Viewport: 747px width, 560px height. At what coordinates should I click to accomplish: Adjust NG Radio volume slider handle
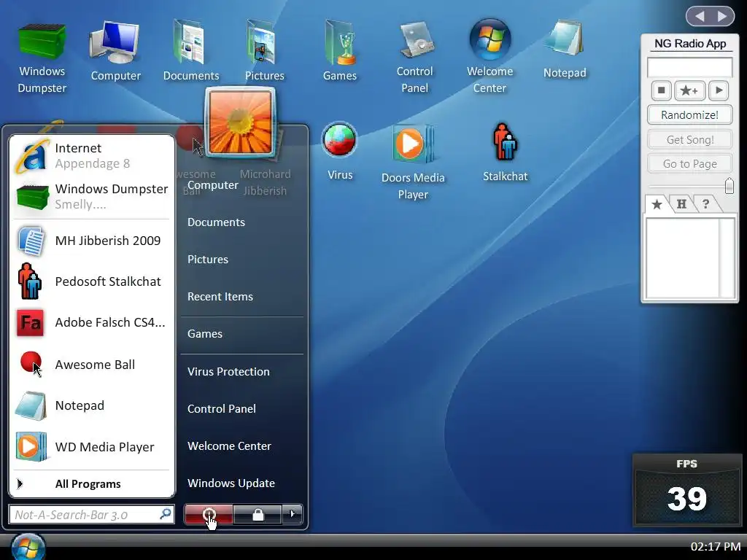pyautogui.click(x=729, y=186)
